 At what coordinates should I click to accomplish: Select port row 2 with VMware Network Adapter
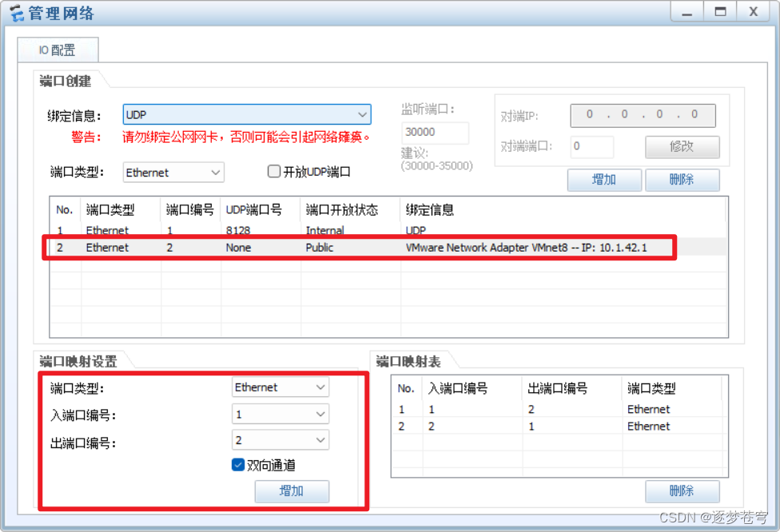click(x=388, y=247)
